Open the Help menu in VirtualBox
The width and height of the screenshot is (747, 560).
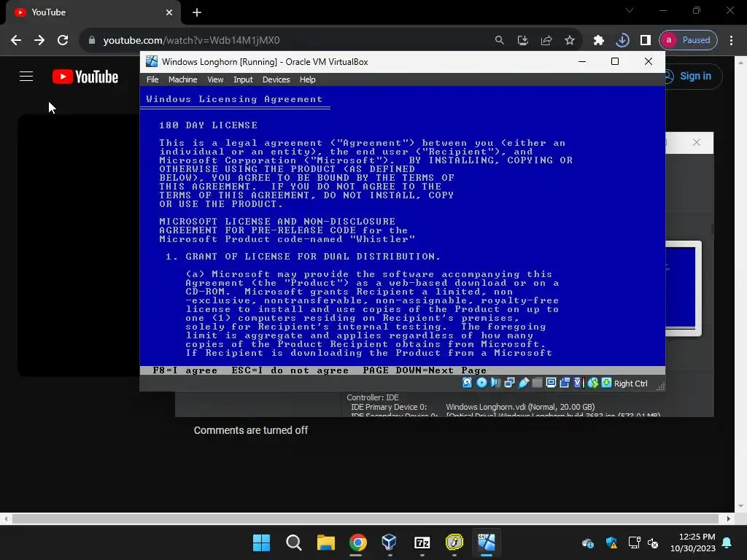pos(307,79)
